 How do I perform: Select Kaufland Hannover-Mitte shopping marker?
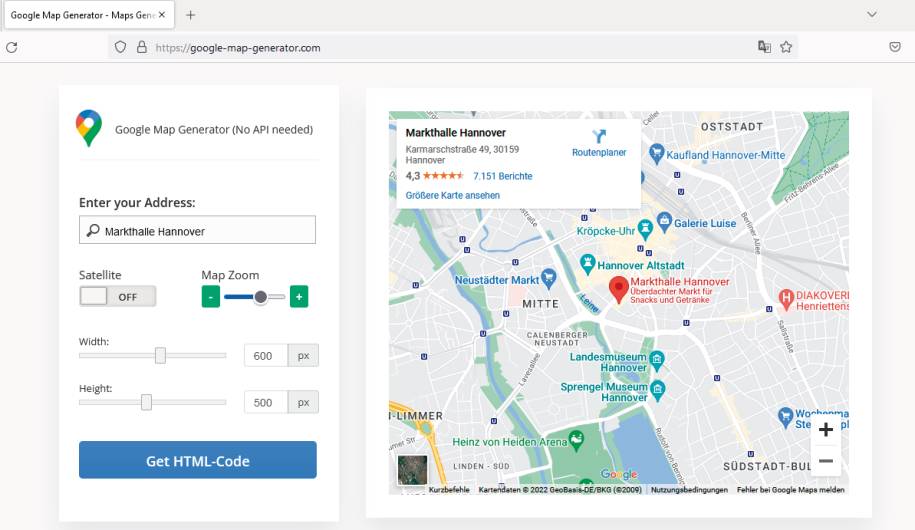coord(657,154)
